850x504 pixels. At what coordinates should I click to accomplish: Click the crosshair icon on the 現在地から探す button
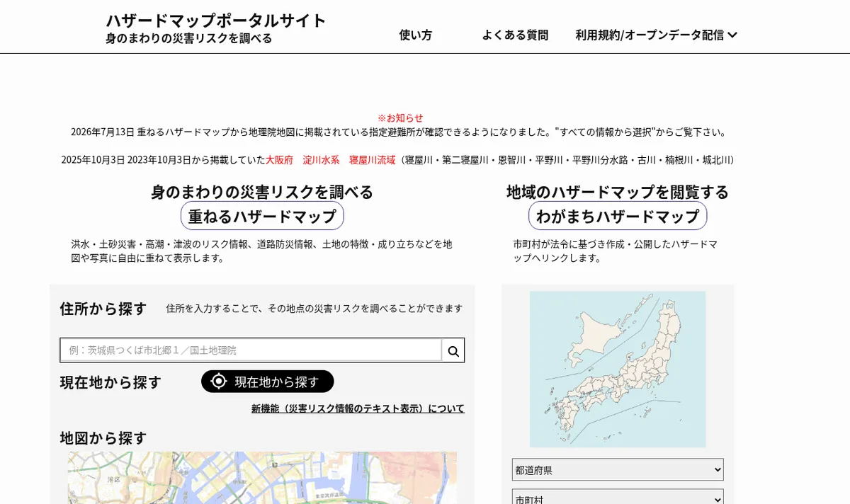coord(219,382)
